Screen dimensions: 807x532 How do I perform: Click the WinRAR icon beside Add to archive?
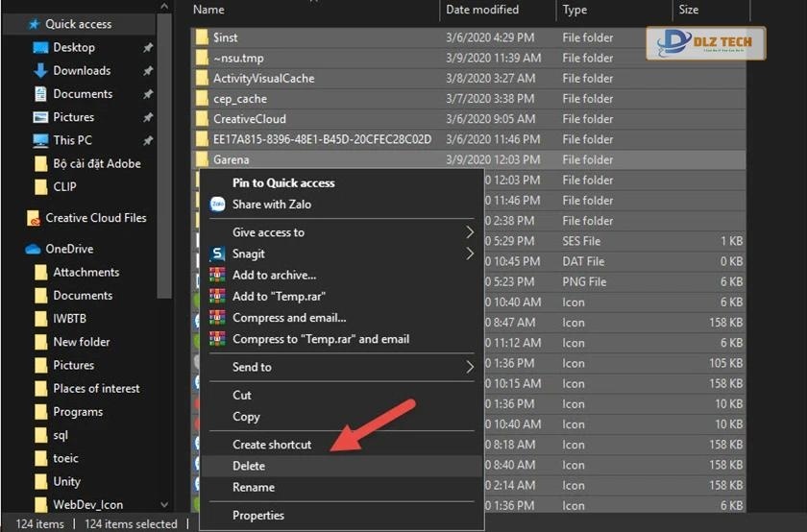click(217, 276)
